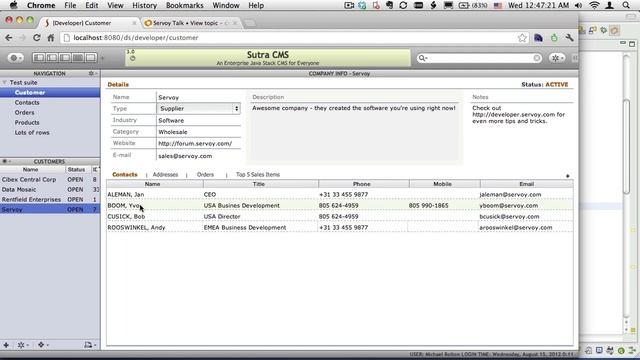Select the third layout view button
The width and height of the screenshot is (640, 360).
[65, 58]
